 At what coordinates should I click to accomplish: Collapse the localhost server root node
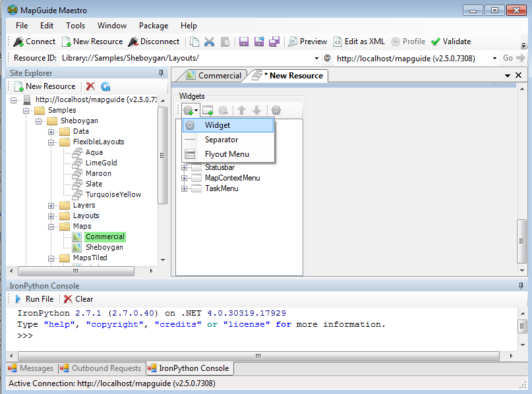tap(14, 100)
